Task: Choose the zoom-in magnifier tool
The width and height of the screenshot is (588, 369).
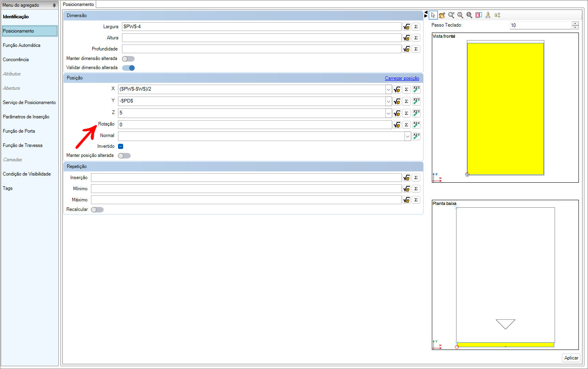Action: click(x=451, y=15)
